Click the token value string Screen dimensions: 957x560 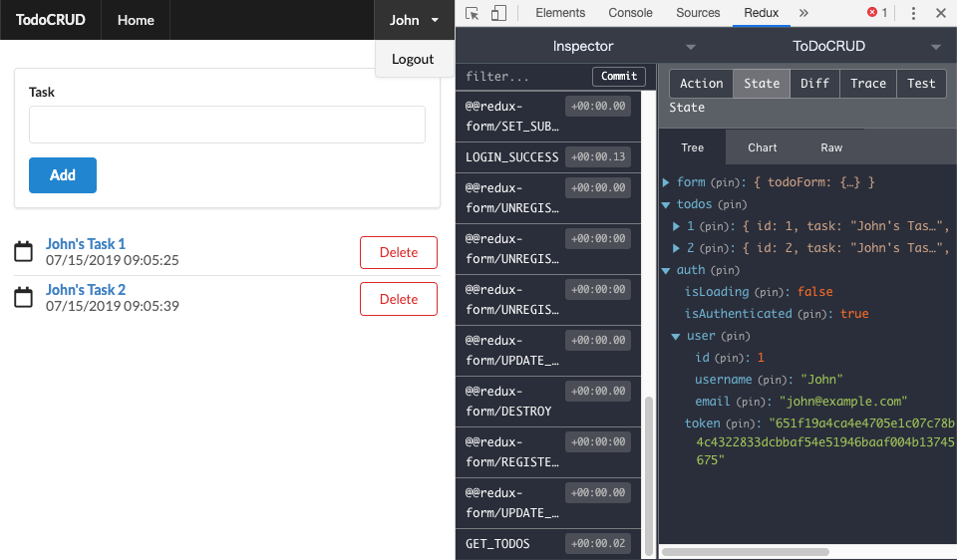825,441
